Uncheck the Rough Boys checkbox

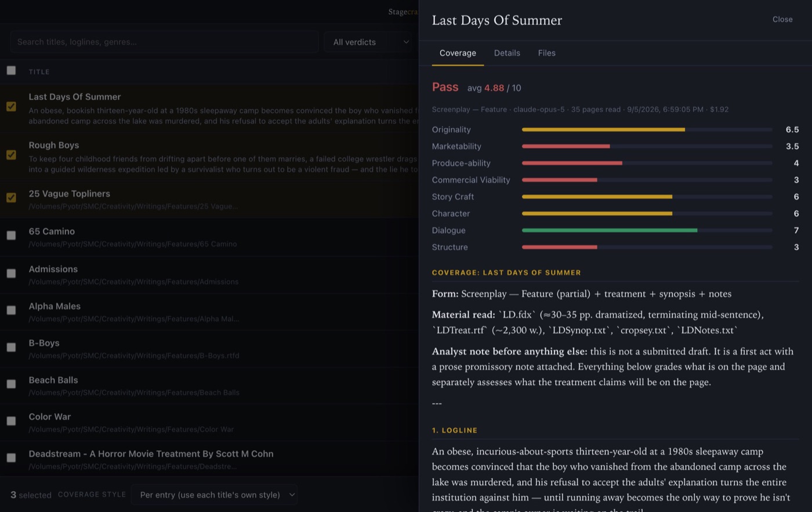[11, 155]
